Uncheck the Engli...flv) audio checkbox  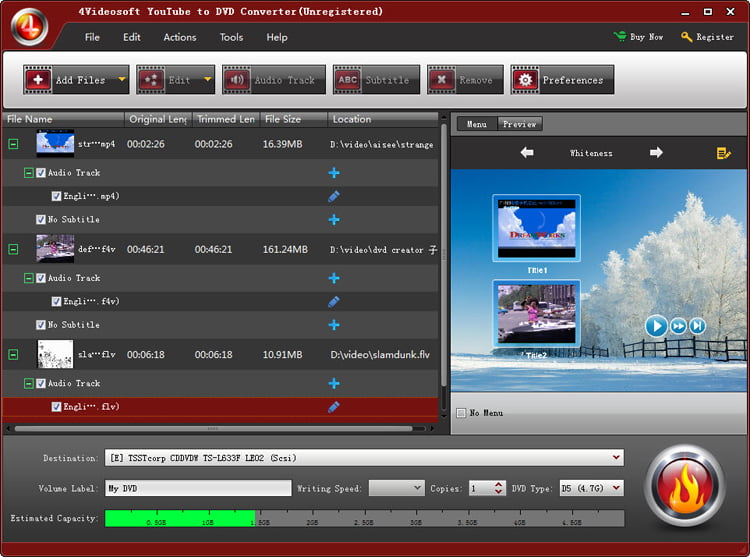[56, 406]
